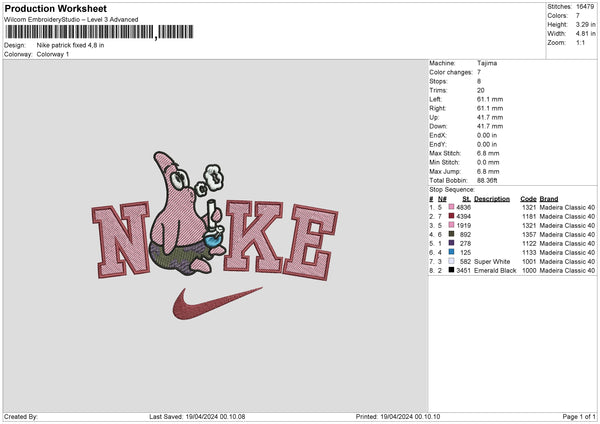Image resolution: width=600 pixels, height=424 pixels.
Task: Click the letter N in the design preview
Action: pos(121,239)
